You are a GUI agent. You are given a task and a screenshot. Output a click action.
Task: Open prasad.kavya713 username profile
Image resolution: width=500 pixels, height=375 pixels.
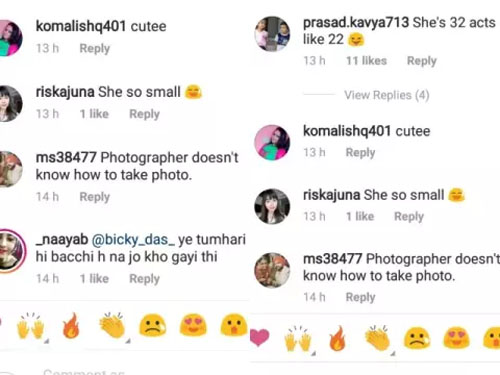coord(356,22)
